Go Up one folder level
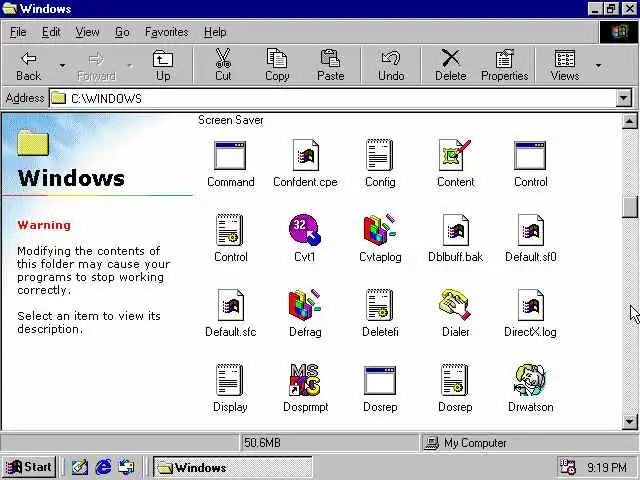Screen dimensions: 640x480 click(x=163, y=64)
